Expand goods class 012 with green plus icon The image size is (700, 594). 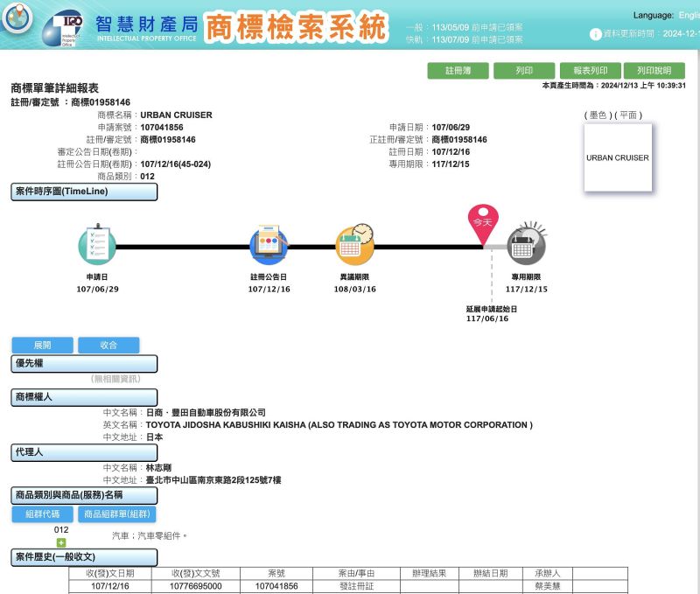[61, 542]
